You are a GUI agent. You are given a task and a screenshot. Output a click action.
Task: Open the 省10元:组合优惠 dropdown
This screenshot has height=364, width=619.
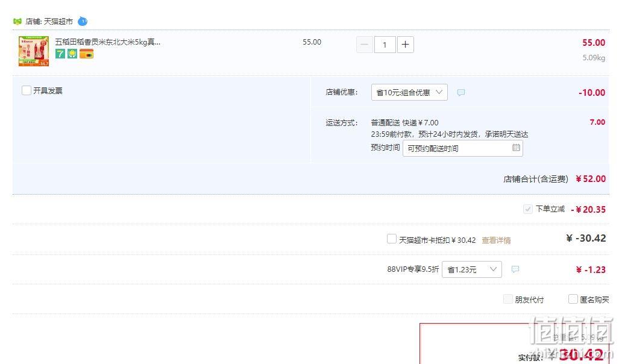tap(409, 92)
